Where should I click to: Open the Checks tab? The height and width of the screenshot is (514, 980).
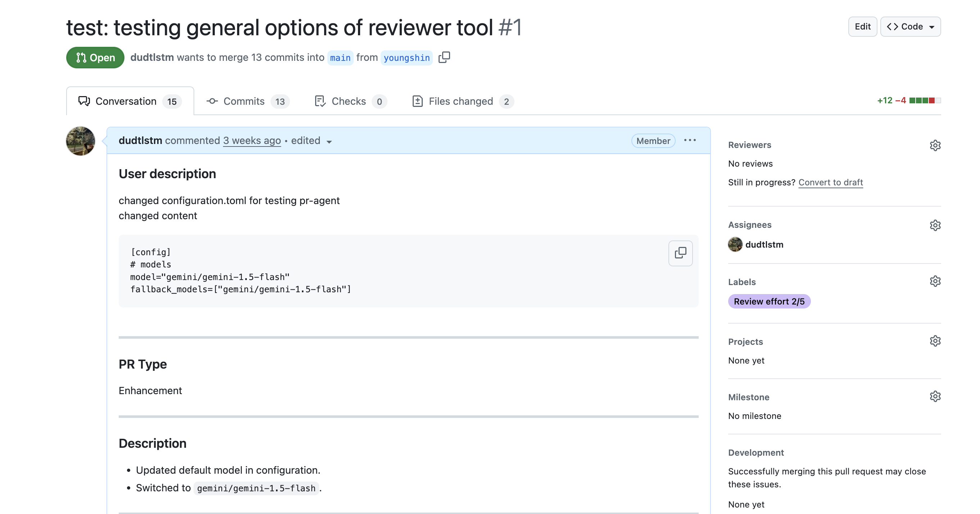[350, 101]
